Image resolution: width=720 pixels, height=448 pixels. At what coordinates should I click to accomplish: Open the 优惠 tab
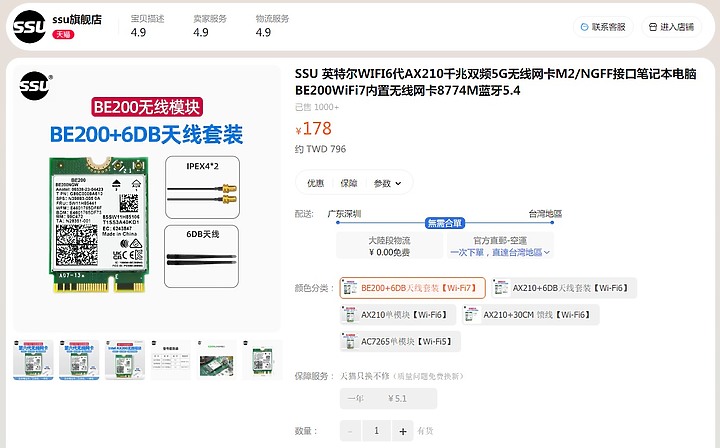pos(315,183)
